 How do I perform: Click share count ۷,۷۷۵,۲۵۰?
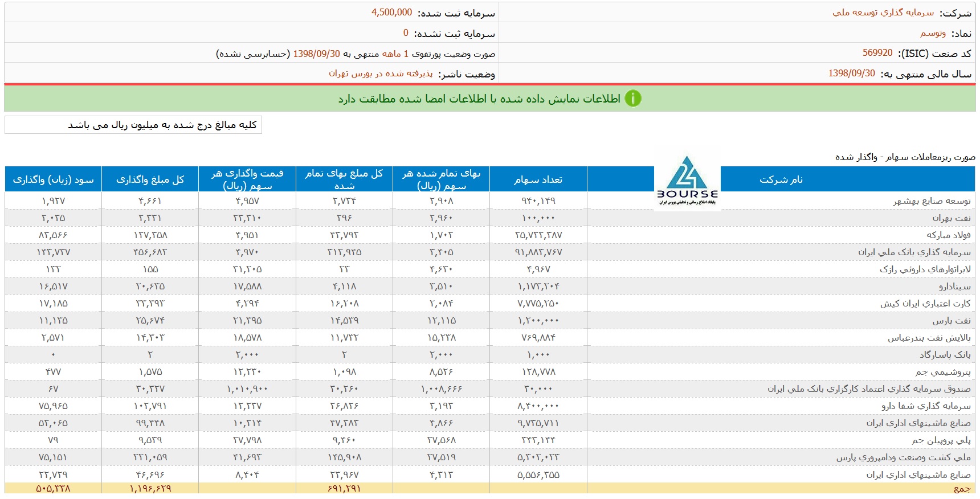click(x=538, y=304)
